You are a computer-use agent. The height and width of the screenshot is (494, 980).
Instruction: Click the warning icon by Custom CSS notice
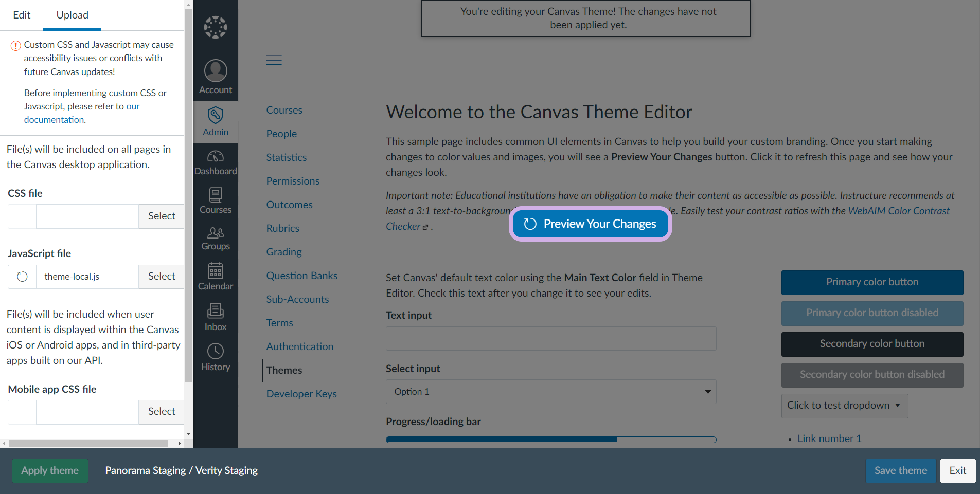(x=16, y=45)
